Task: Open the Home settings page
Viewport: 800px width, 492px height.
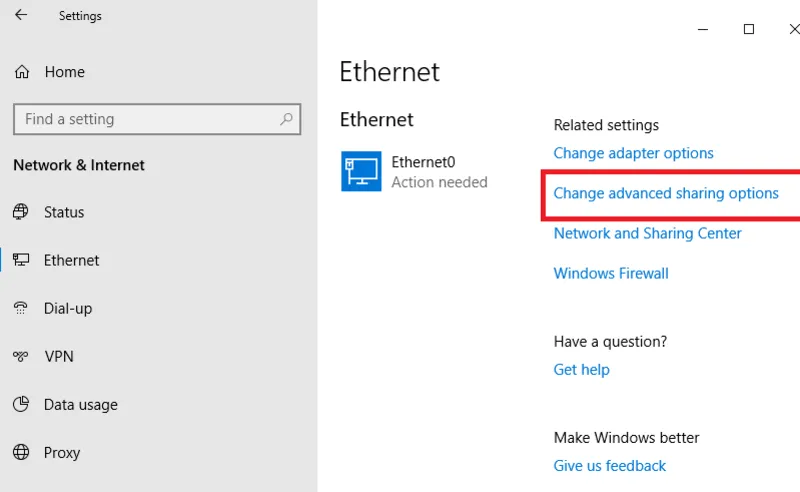Action: (65, 72)
